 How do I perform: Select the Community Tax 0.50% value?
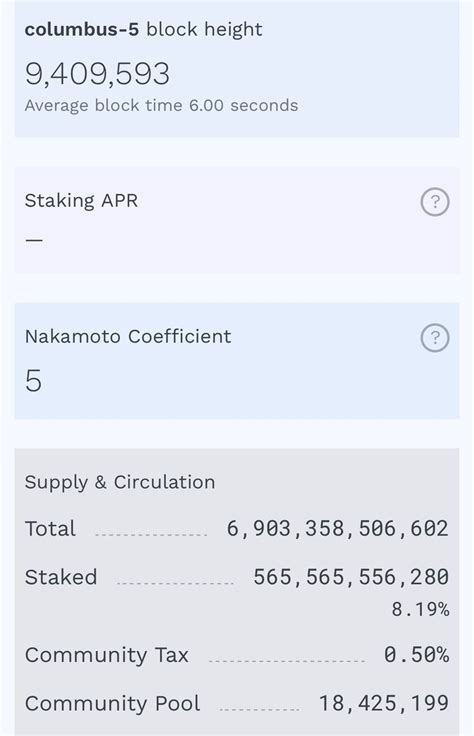[416, 654]
